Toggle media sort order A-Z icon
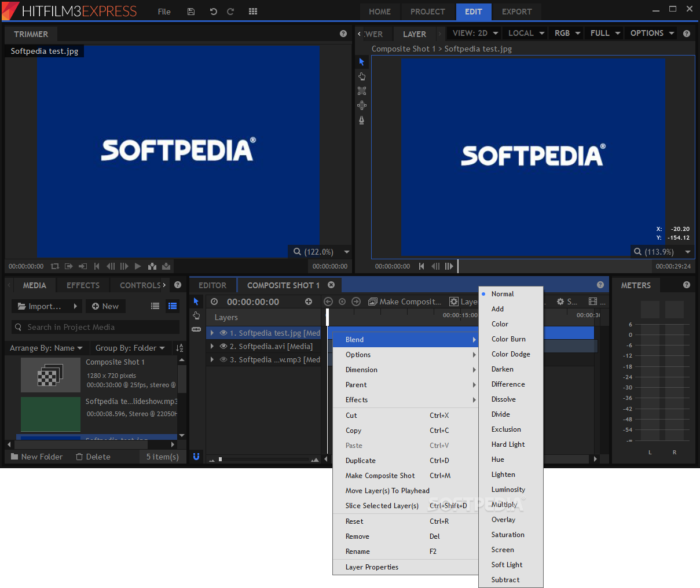 click(x=179, y=348)
